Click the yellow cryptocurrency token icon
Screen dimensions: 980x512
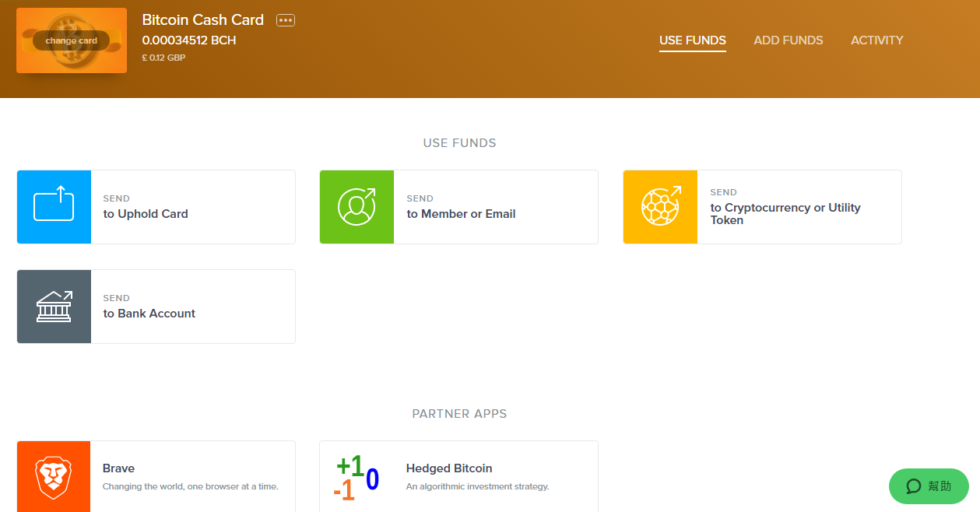pyautogui.click(x=660, y=207)
